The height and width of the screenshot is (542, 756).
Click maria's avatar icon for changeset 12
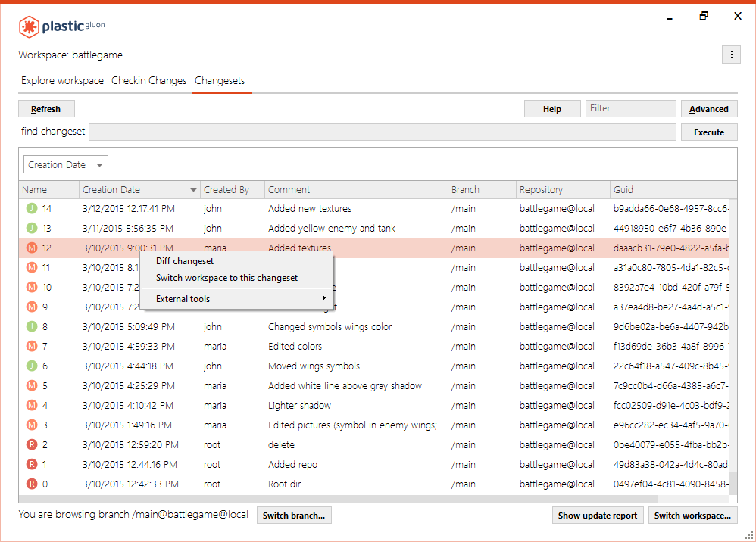32,248
